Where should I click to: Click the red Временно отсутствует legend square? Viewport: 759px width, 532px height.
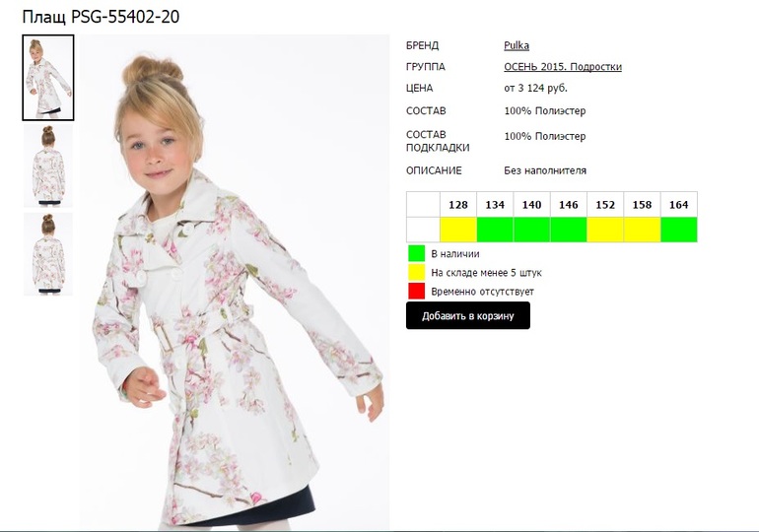[416, 292]
